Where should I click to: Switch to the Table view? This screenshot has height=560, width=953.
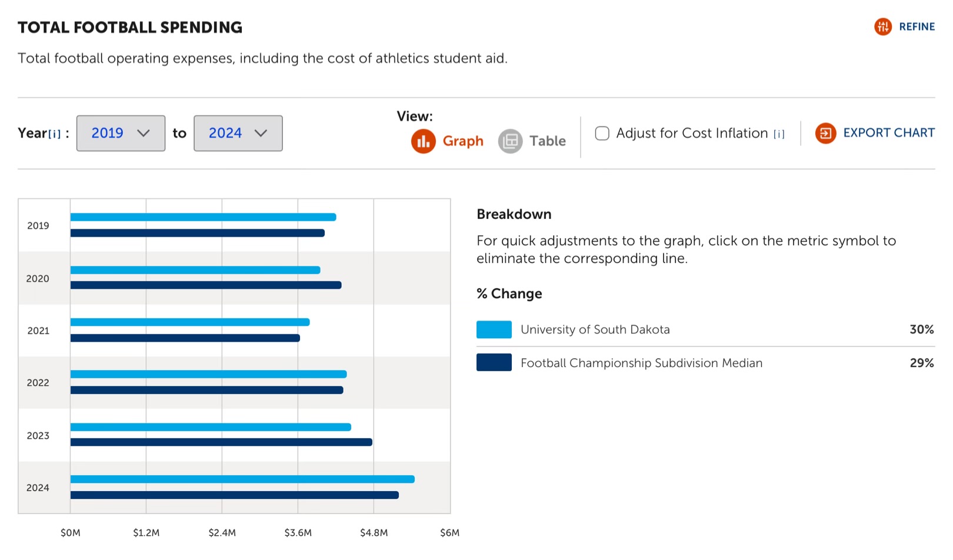(x=547, y=141)
